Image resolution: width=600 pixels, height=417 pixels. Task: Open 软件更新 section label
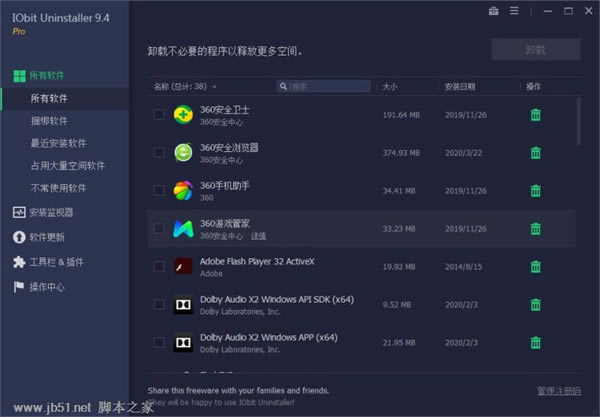pos(47,237)
